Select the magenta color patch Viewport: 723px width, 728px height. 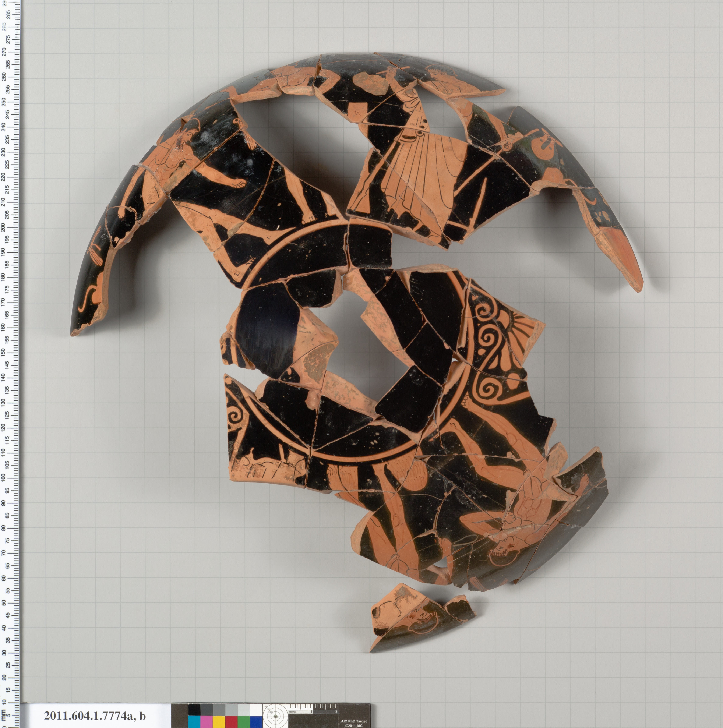click(207, 722)
